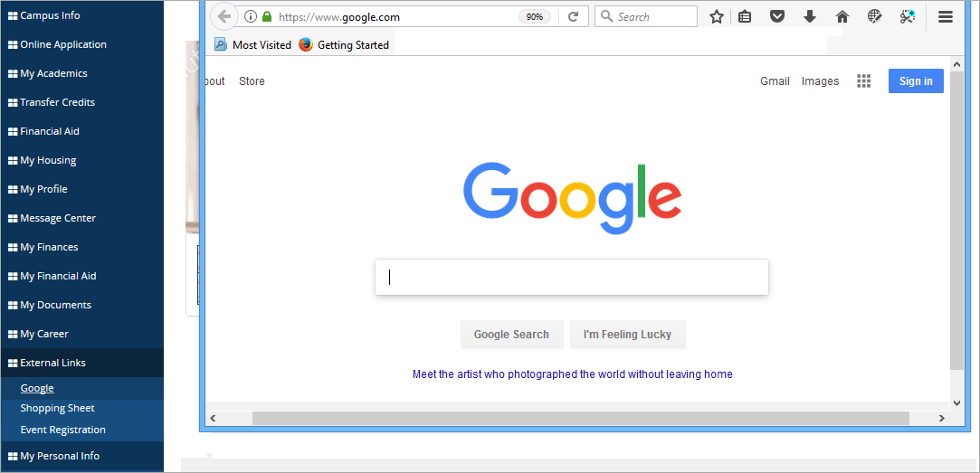This screenshot has height=473, width=980.
Task: Click the Most Visited bookmark icon
Action: 221,44
